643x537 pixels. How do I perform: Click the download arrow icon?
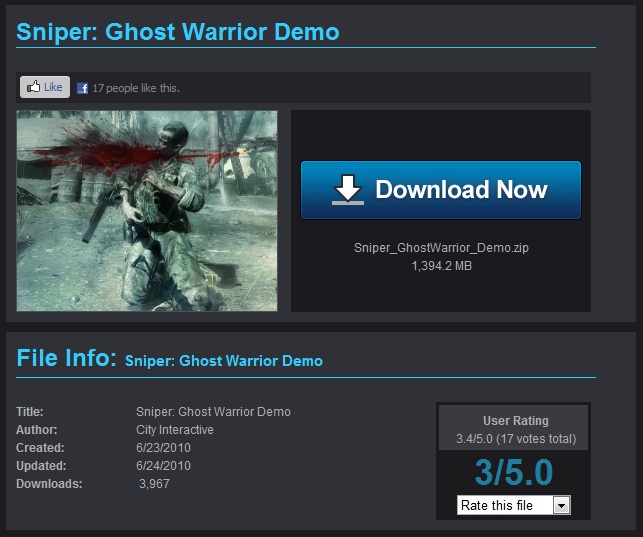coord(348,190)
